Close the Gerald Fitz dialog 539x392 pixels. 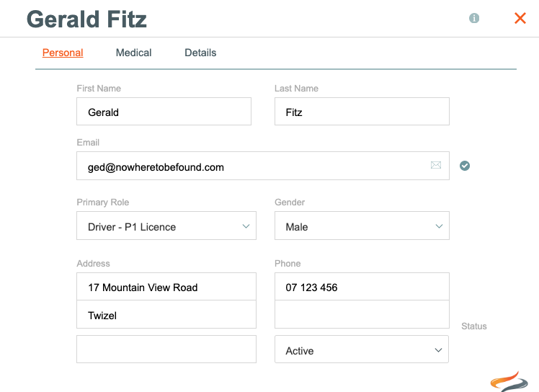click(x=520, y=18)
